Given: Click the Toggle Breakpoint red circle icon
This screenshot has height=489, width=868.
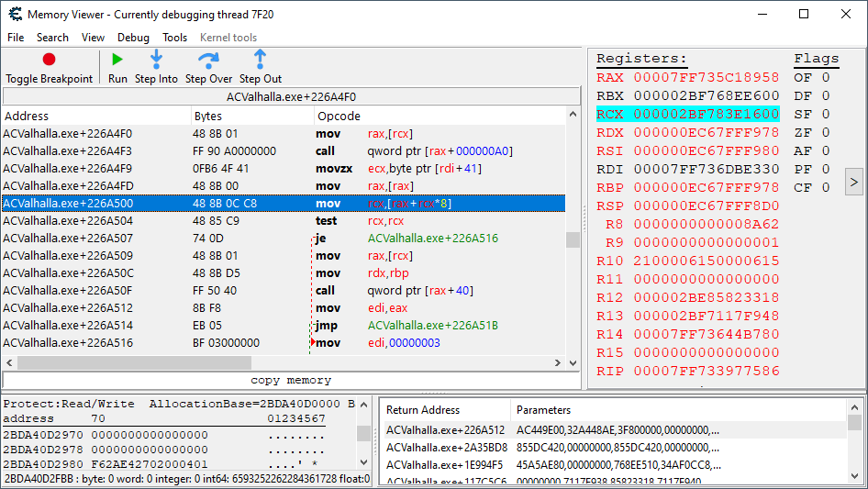Looking at the screenshot, I should click(49, 60).
